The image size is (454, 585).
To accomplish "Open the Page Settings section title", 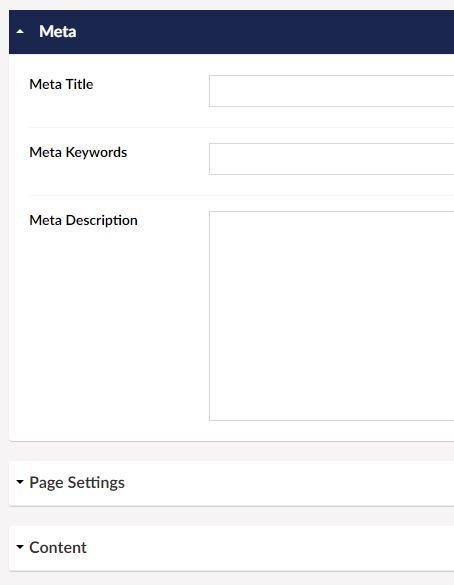I will (x=77, y=482).
